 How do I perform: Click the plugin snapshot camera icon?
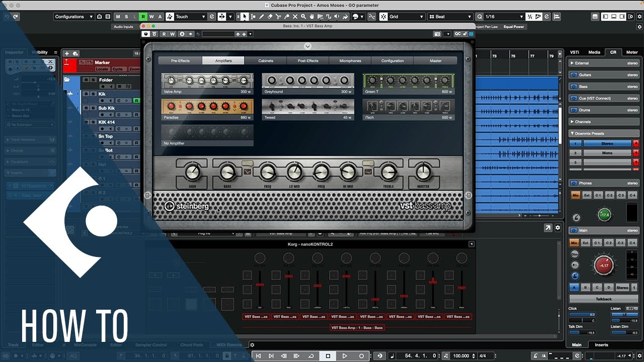(437, 34)
